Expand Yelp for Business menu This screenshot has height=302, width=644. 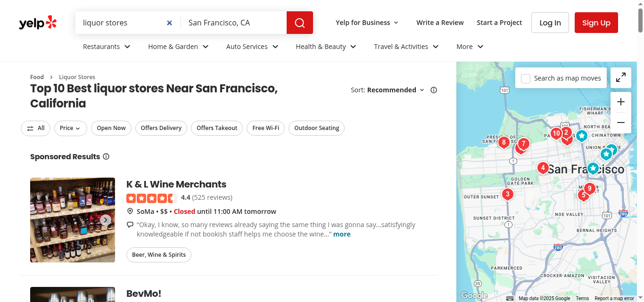click(x=367, y=23)
